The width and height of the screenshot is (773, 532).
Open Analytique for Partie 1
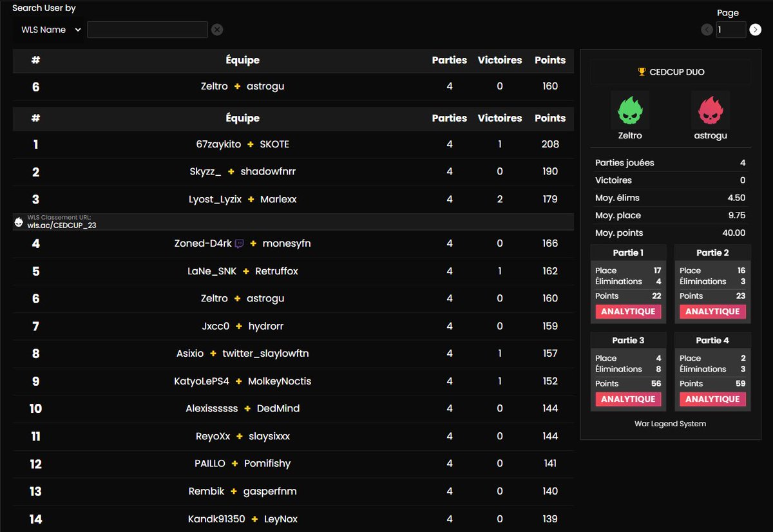point(628,312)
